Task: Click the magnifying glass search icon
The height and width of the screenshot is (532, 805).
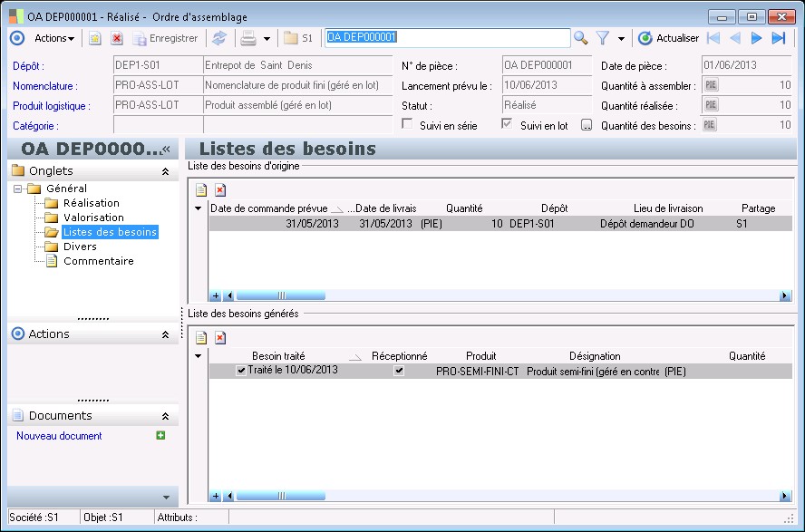Action: [581, 38]
